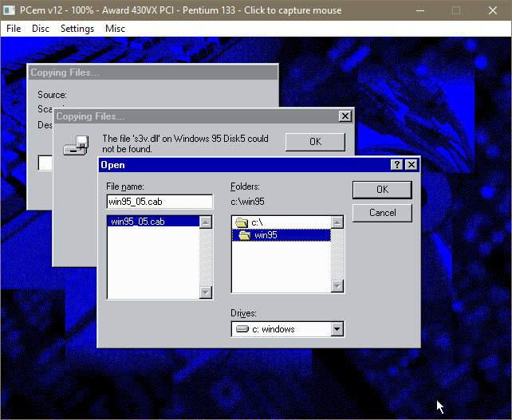Screen dimensions: 512x420
Task: Click file list scrollbar up arrow
Action: coord(206,222)
